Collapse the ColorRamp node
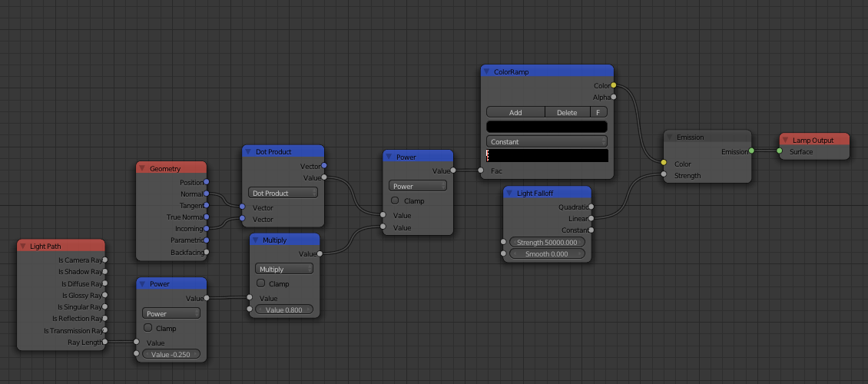 486,71
